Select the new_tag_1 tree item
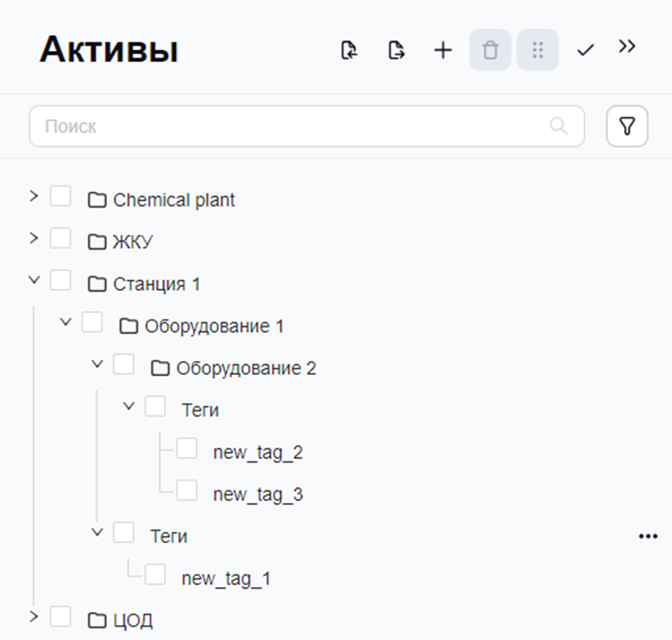Image resolution: width=672 pixels, height=640 pixels. point(226,579)
